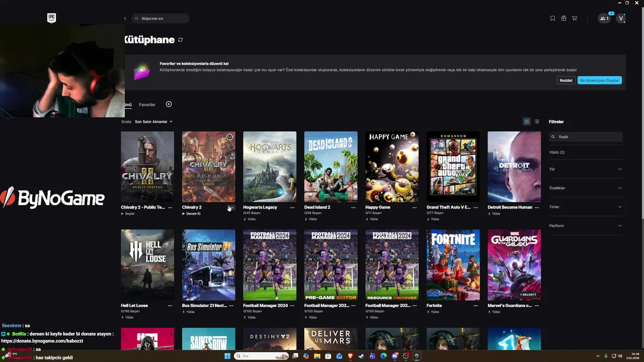Click the Epic Games logo icon
This screenshot has height=362, width=644.
point(51,18)
